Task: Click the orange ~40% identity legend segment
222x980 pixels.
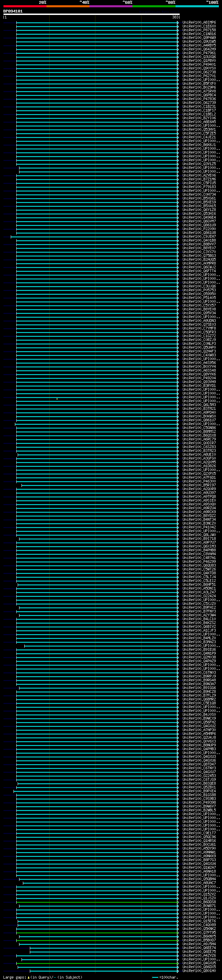Action: click(68, 6)
